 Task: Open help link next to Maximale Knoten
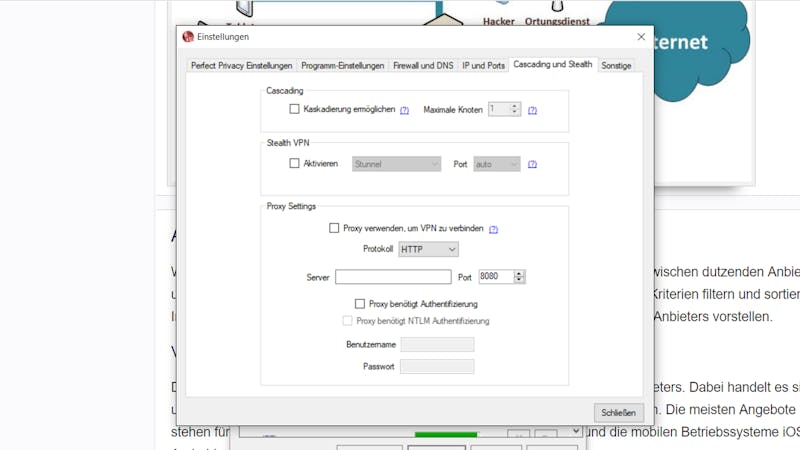click(532, 110)
